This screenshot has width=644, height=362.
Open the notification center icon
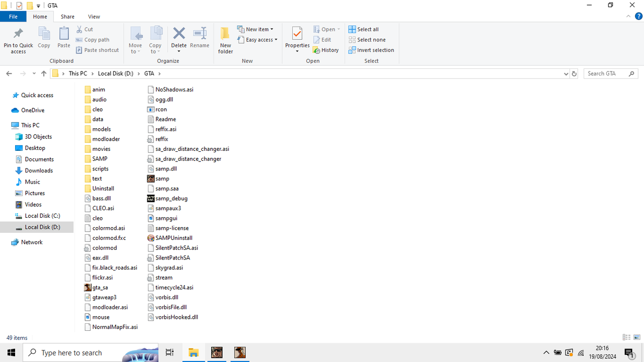tap(629, 352)
